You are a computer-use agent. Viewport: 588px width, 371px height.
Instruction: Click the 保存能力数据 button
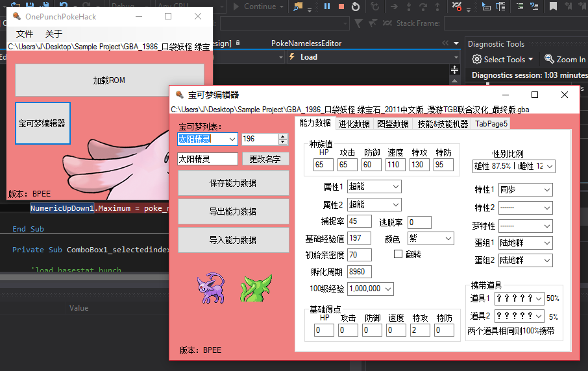click(x=233, y=183)
